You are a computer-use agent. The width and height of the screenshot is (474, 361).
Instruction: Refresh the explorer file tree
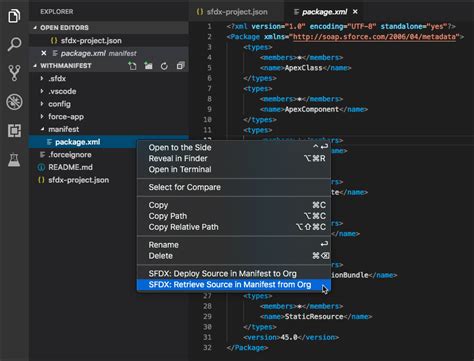pyautogui.click(x=164, y=66)
